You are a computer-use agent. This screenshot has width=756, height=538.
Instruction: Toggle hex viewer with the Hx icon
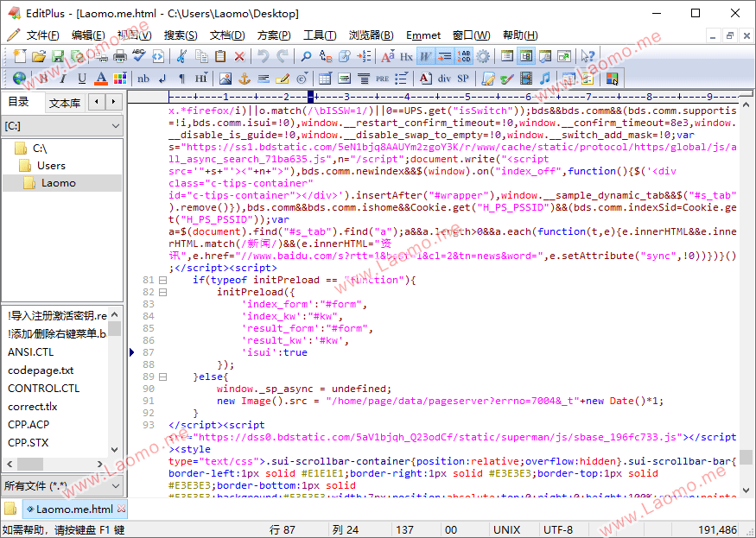[406, 56]
